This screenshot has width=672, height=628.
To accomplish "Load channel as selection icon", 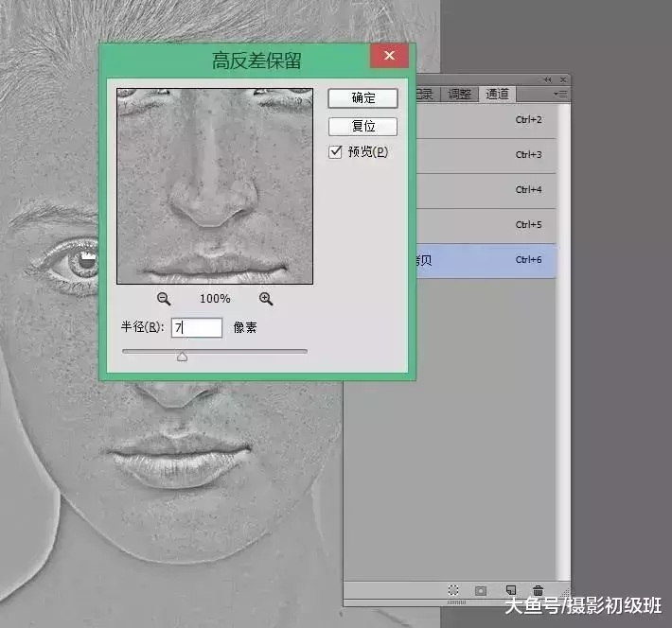I will [x=453, y=590].
